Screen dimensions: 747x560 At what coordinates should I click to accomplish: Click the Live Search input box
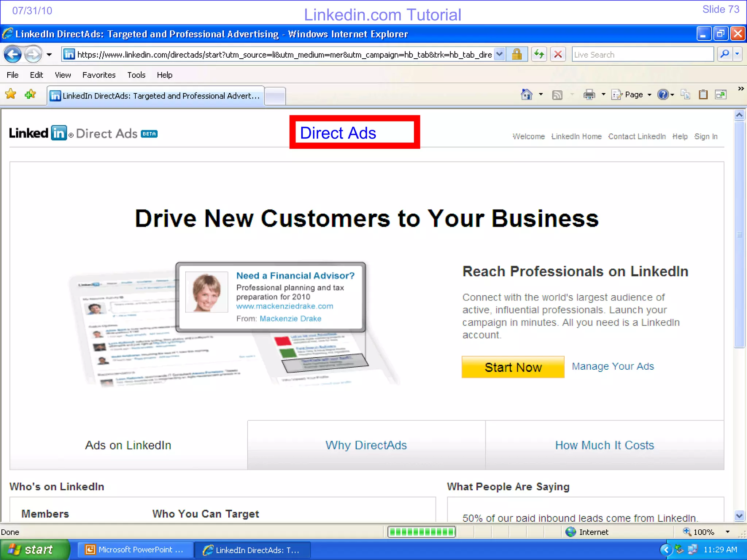(643, 55)
